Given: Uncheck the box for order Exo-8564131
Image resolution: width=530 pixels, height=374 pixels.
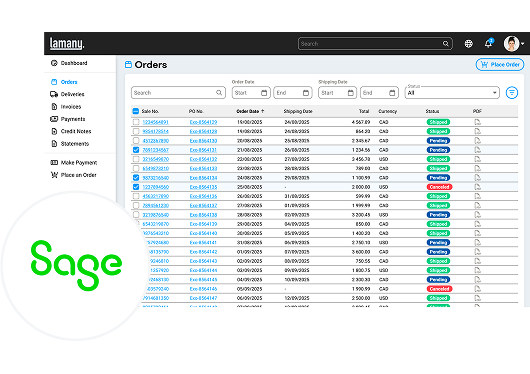Looking at the screenshot, I should tap(136, 150).
